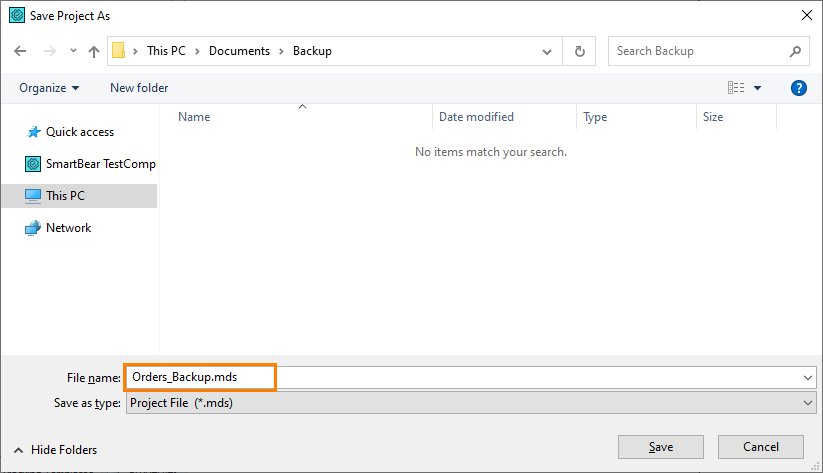
Task: Collapse using Hide Folders
Action: (55, 450)
